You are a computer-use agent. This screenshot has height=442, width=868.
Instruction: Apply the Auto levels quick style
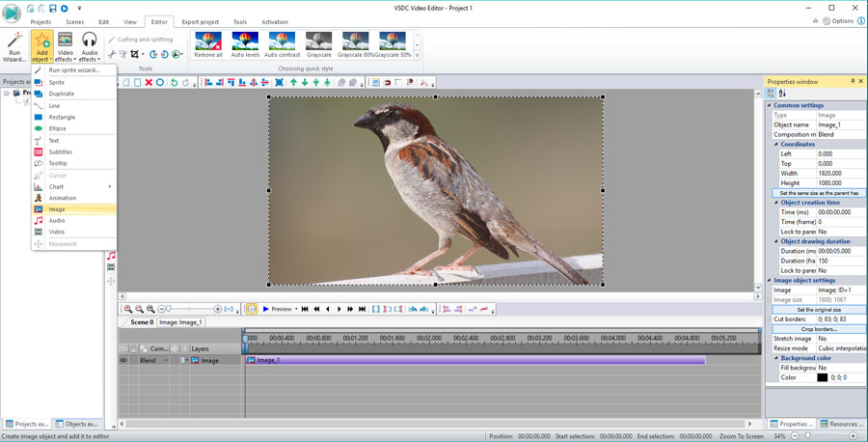point(245,44)
